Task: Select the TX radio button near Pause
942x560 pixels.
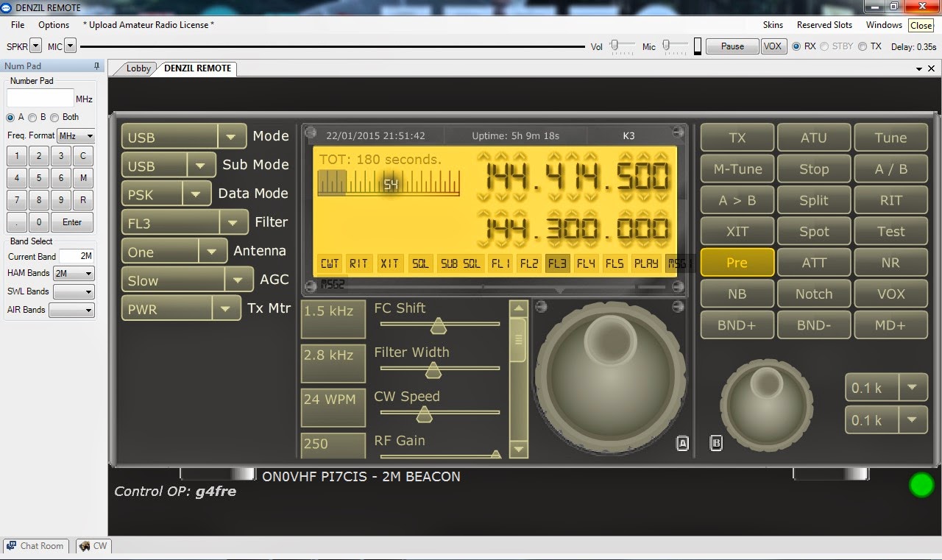Action: (862, 46)
